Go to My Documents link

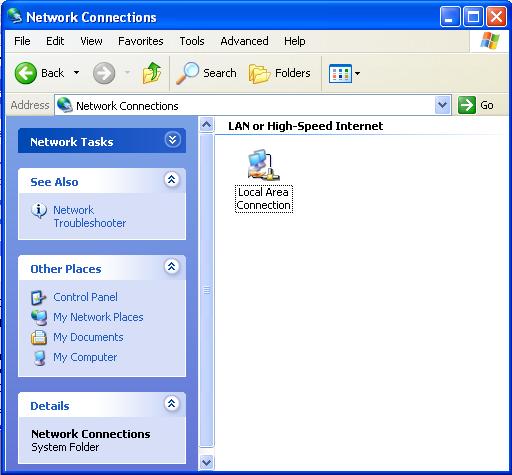click(88, 337)
